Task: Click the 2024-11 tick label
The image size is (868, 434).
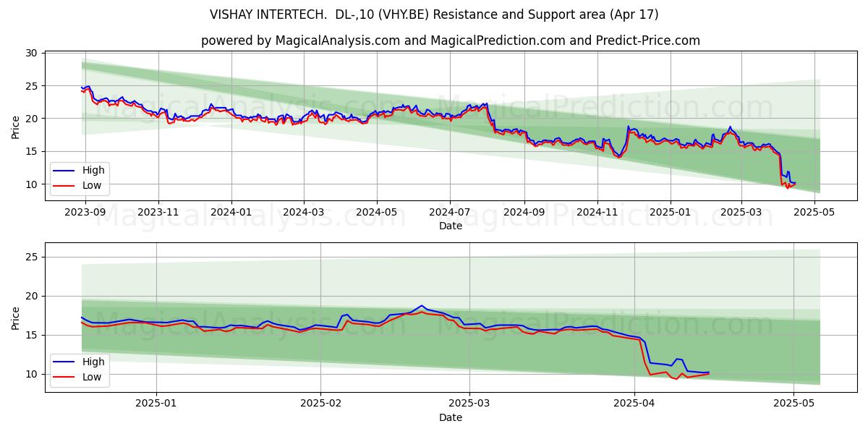Action: [597, 213]
